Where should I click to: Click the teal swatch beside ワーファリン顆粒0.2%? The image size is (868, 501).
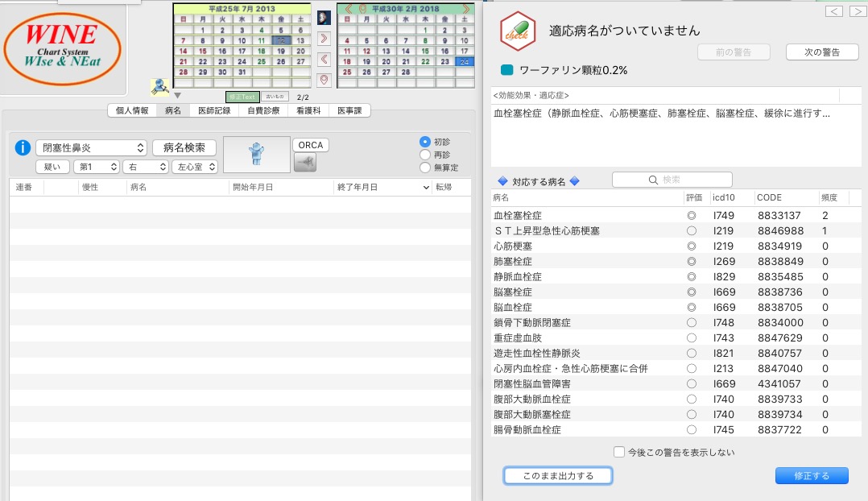click(x=506, y=70)
